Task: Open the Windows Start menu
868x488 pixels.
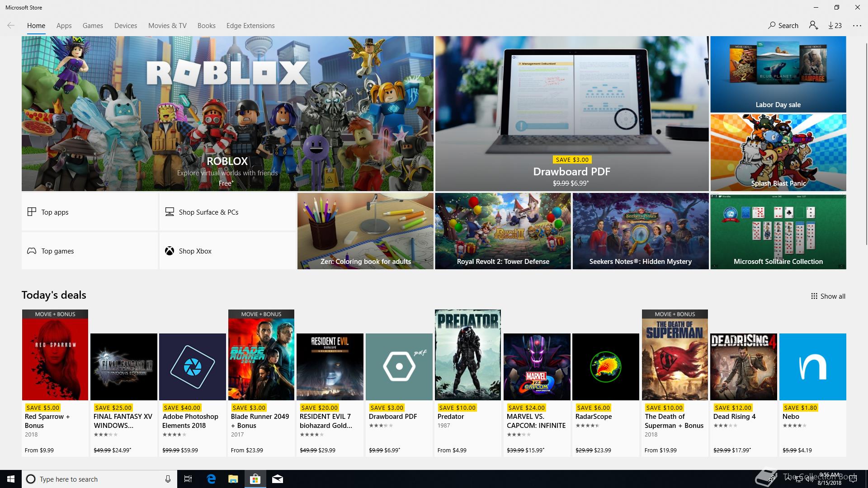Action: (11, 479)
